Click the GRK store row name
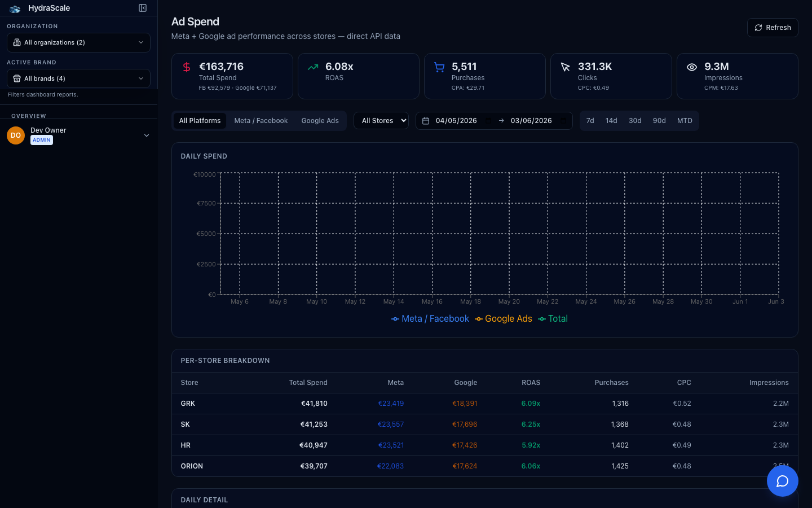 [x=188, y=404]
